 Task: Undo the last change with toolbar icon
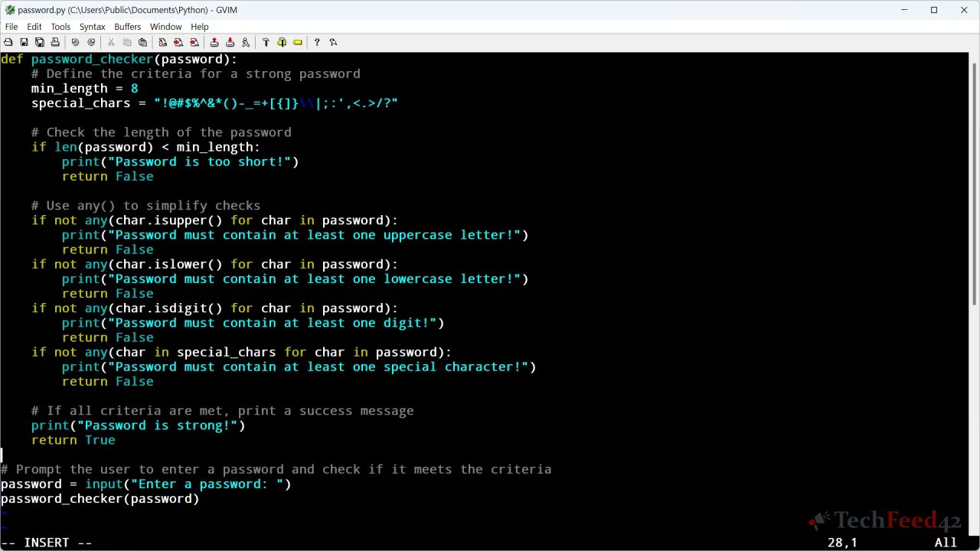(75, 42)
